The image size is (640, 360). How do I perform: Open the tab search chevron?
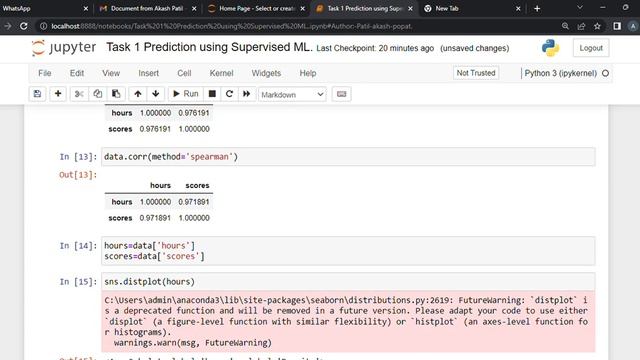[580, 8]
